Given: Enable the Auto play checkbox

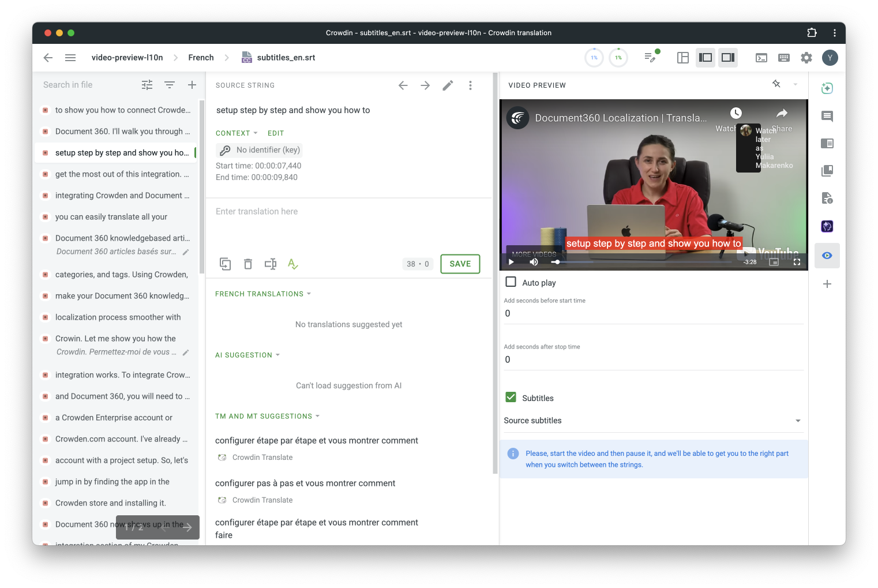Looking at the screenshot, I should click(x=511, y=282).
